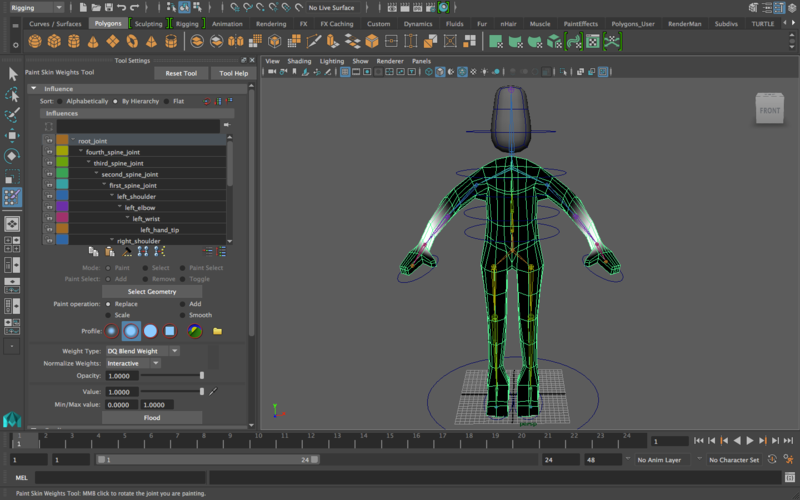Open the viewport Lighting menu
800x500 pixels.
pyautogui.click(x=332, y=61)
